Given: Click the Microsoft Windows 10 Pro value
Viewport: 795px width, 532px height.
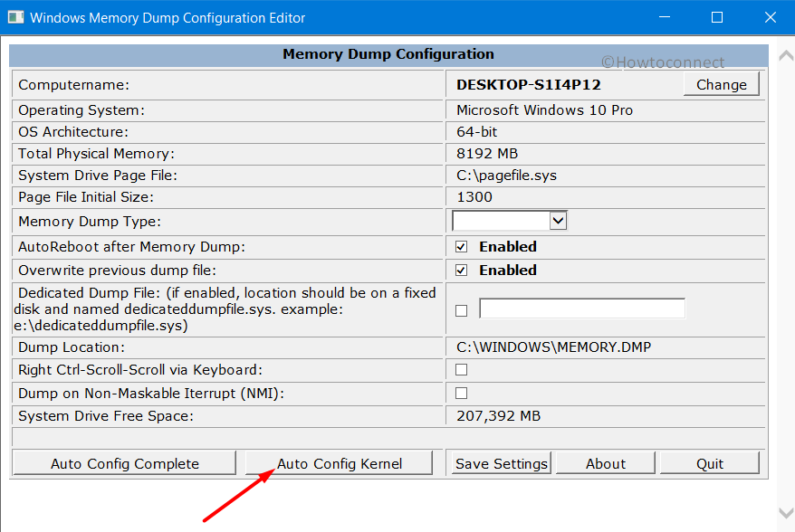Looking at the screenshot, I should 544,110.
